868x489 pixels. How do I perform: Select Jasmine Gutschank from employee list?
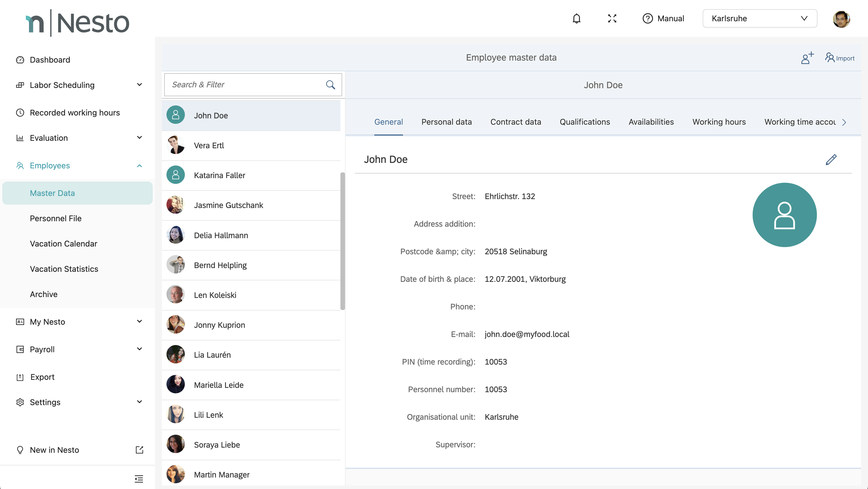(228, 205)
